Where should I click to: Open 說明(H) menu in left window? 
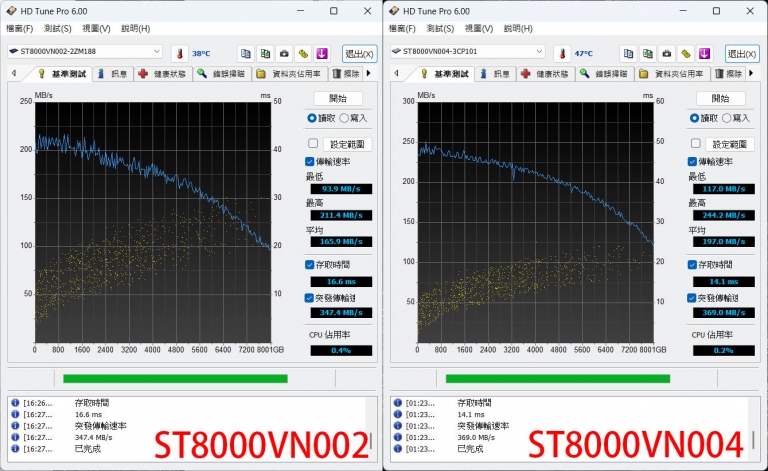coord(136,28)
